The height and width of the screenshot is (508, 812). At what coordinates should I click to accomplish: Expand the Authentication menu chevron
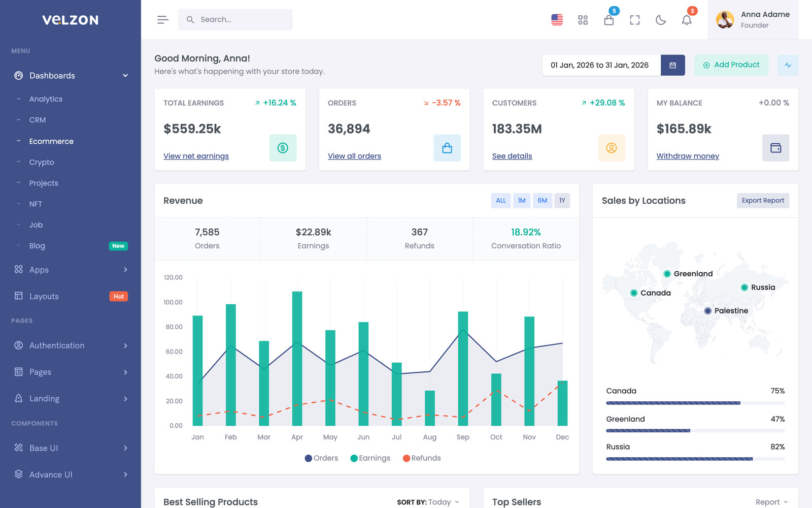coord(125,345)
